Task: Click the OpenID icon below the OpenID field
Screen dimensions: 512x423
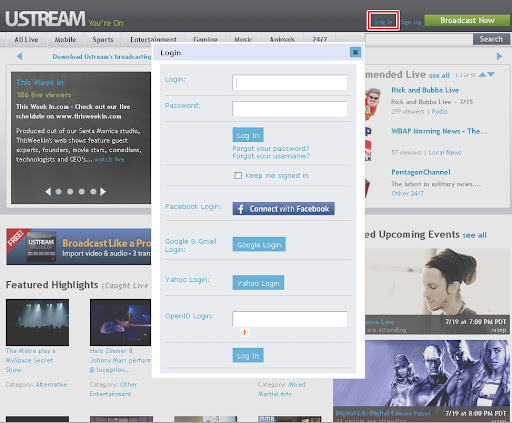Action: pos(244,332)
